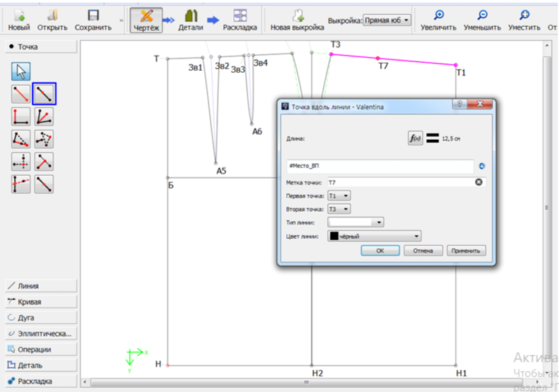Save the pattern with Сохранить

(93, 20)
